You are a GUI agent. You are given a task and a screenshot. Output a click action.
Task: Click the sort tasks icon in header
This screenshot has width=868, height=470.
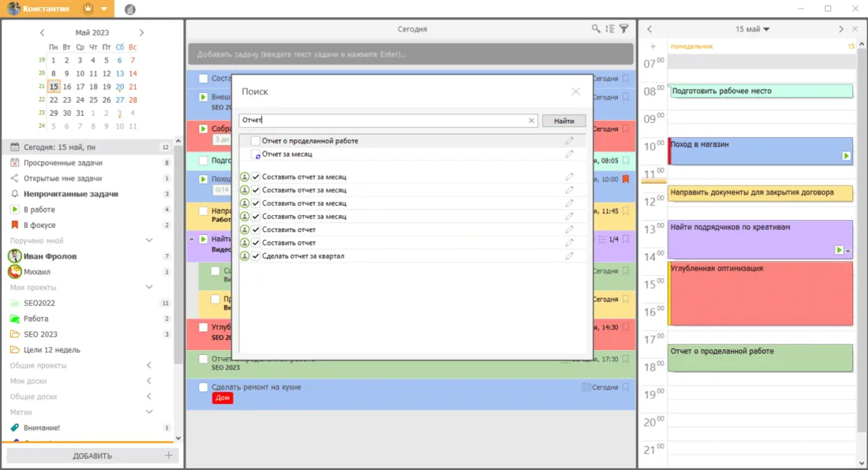pyautogui.click(x=610, y=29)
